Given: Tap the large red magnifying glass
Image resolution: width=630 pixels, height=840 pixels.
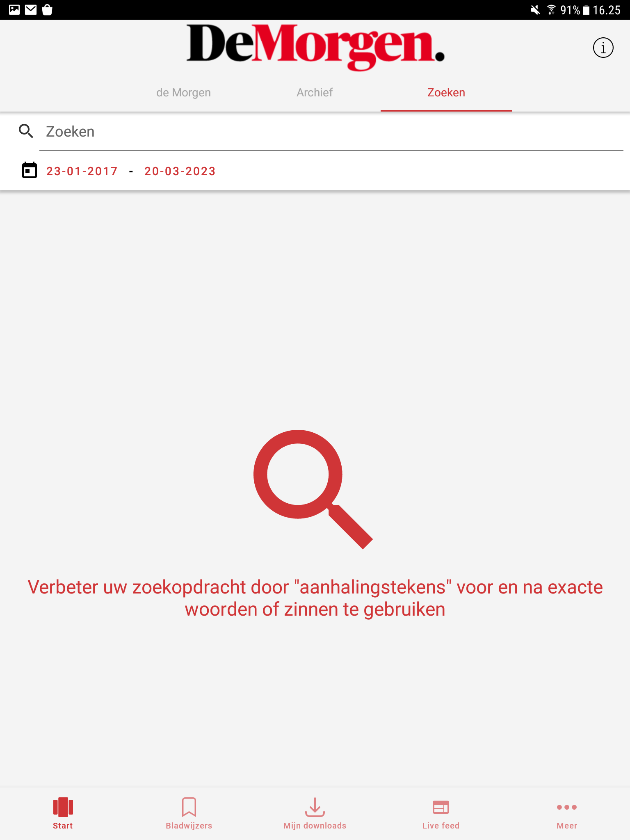Looking at the screenshot, I should coord(313,489).
